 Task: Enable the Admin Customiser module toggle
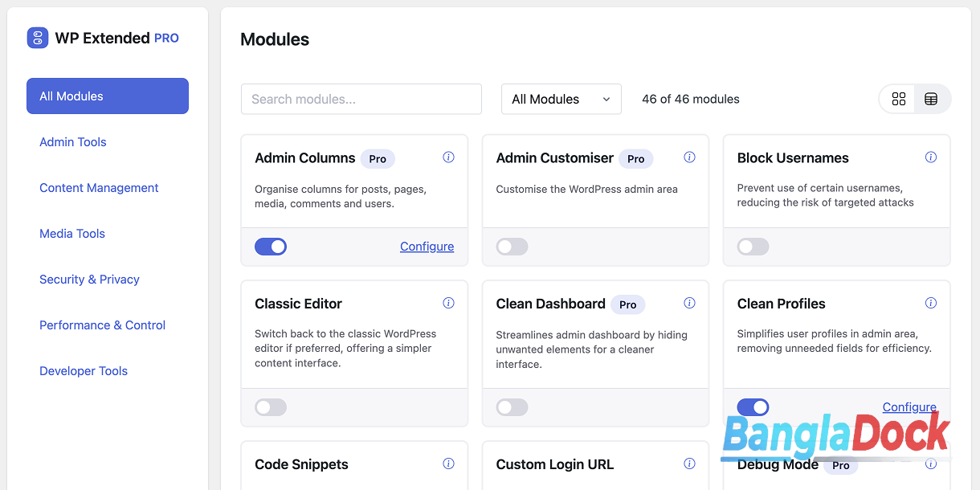click(x=512, y=247)
